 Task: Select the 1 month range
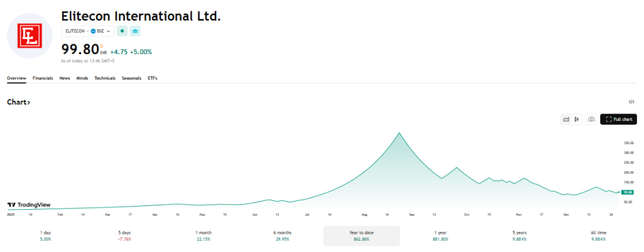(x=204, y=236)
